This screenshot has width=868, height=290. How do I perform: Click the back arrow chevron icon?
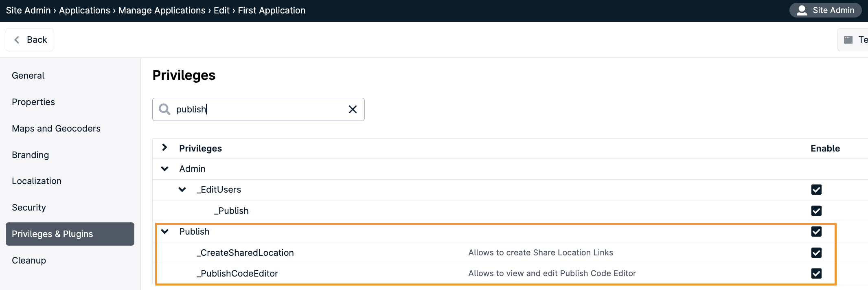17,40
